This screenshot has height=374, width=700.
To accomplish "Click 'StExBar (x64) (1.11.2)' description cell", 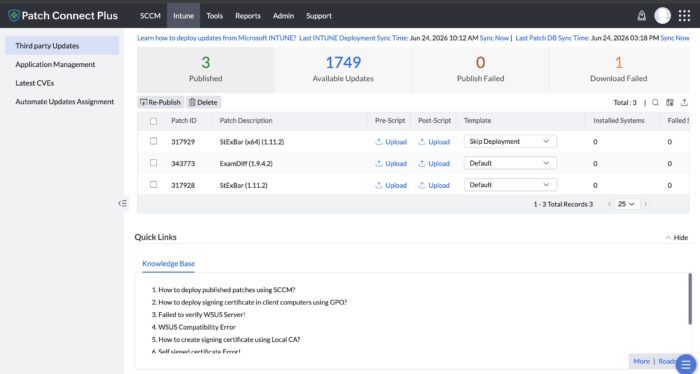I will pyautogui.click(x=252, y=142).
